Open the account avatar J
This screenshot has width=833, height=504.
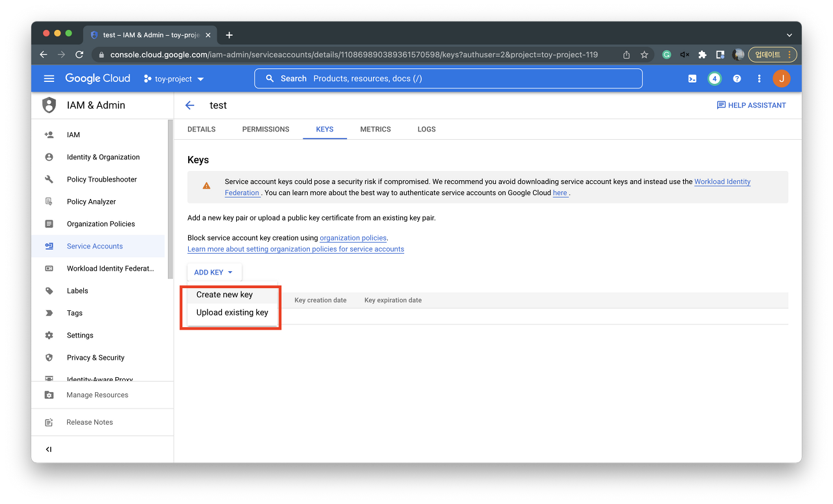(782, 79)
